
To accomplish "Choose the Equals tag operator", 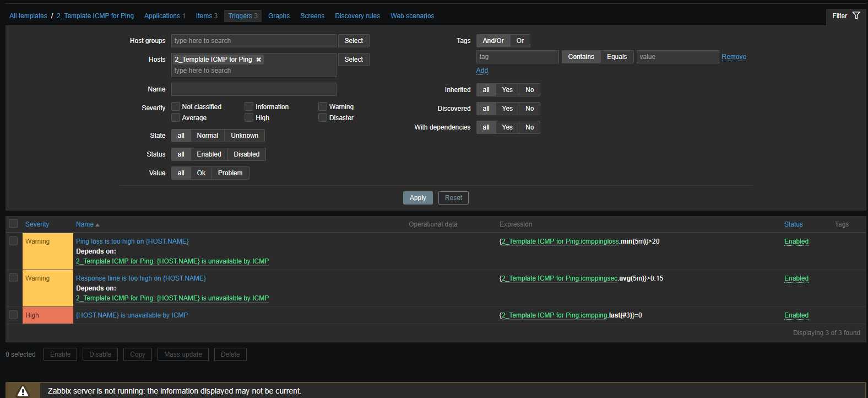I will click(x=617, y=57).
